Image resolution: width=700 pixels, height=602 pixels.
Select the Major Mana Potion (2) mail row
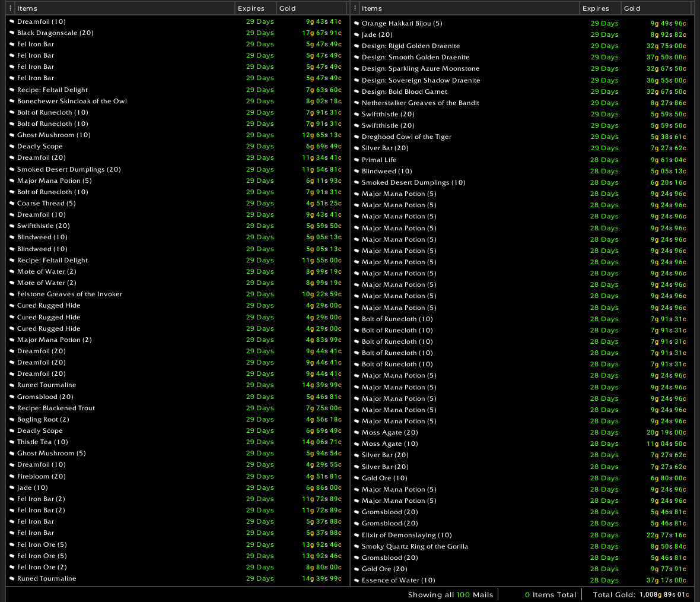click(177, 340)
